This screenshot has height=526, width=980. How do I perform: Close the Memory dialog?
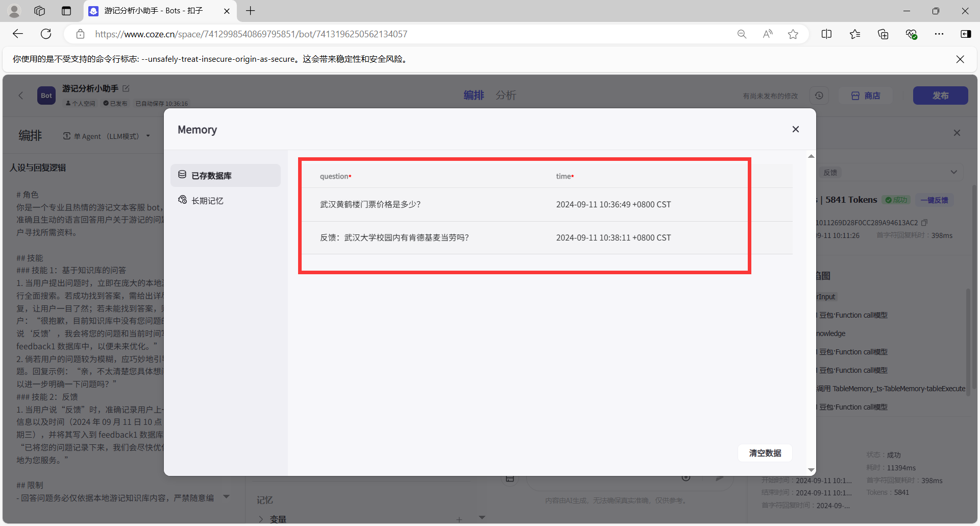click(795, 129)
